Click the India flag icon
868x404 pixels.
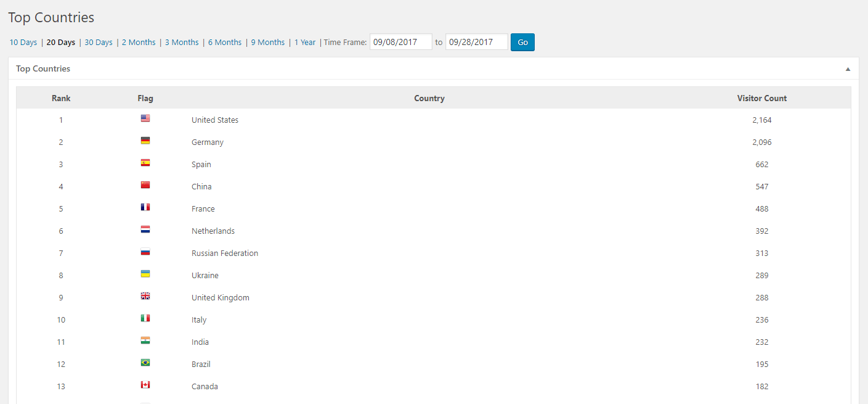pyautogui.click(x=145, y=340)
